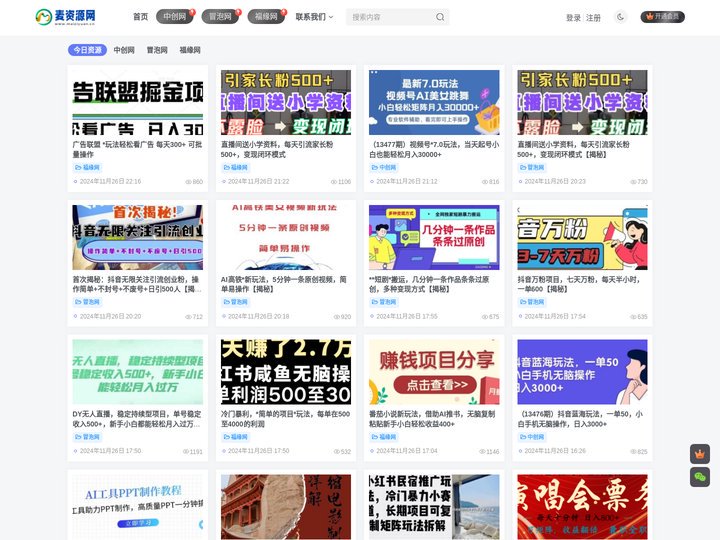Open title DY无人直播 稳定持续型项目
Viewport: 720px width, 540px height.
tap(137, 419)
